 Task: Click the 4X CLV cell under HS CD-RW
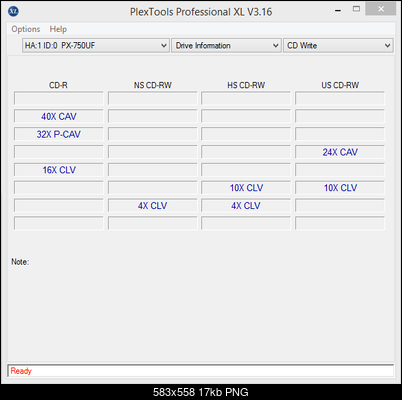click(246, 206)
